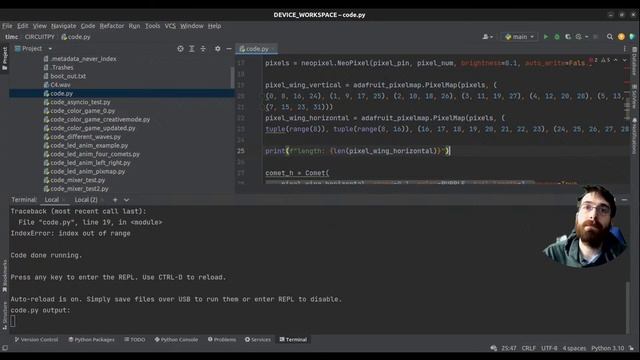Screen dimensions: 640x360
Task: Toggle tool window bars in the status bar corner
Action: click(4, 348)
